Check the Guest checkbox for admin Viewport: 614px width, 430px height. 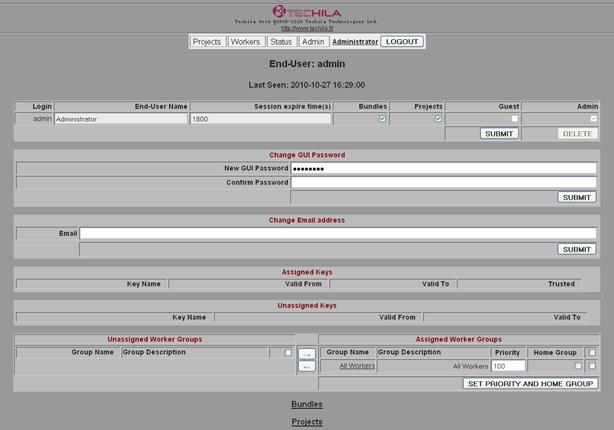(x=515, y=119)
